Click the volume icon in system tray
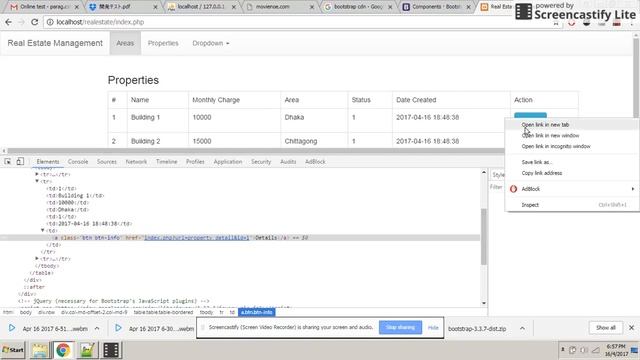 click(584, 350)
